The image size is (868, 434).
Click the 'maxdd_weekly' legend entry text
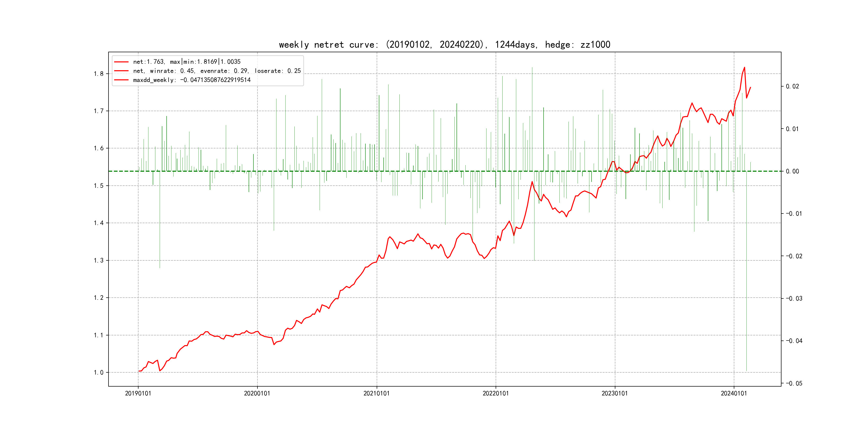[192, 80]
